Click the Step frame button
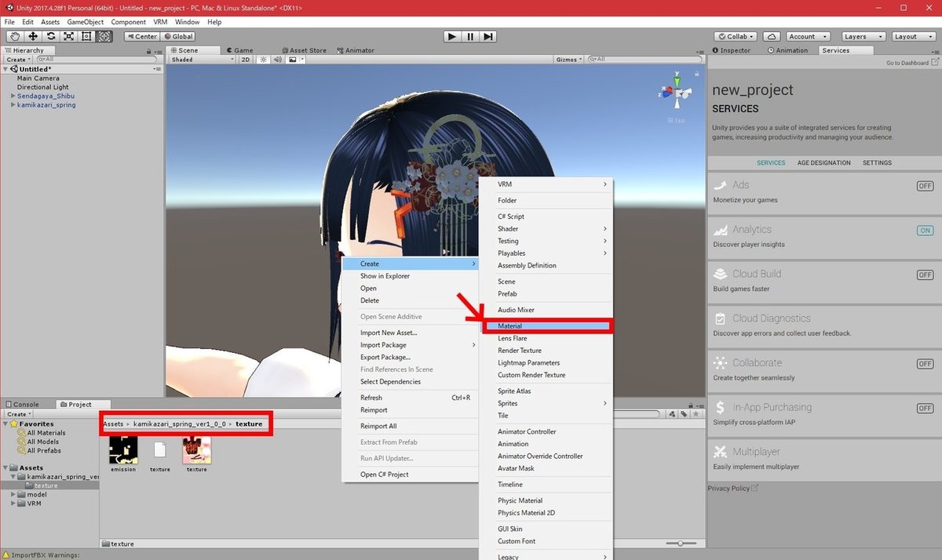The height and width of the screenshot is (560, 942). pyautogui.click(x=488, y=36)
